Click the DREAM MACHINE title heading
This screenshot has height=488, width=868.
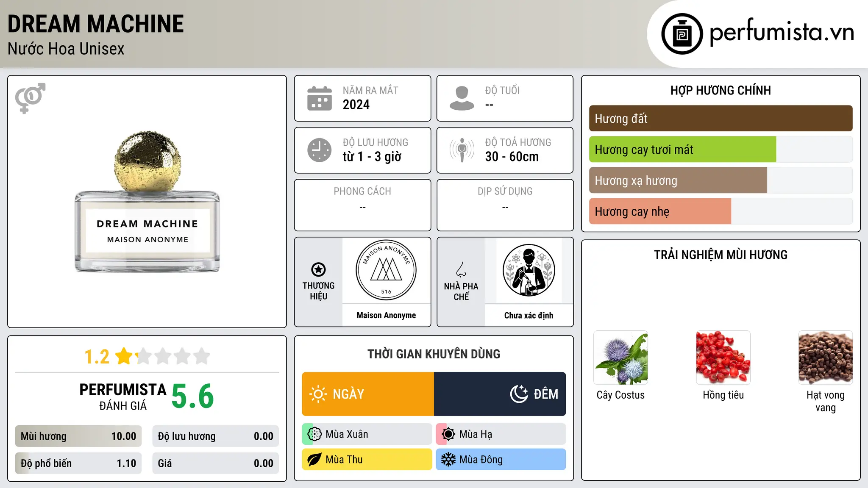click(x=96, y=24)
